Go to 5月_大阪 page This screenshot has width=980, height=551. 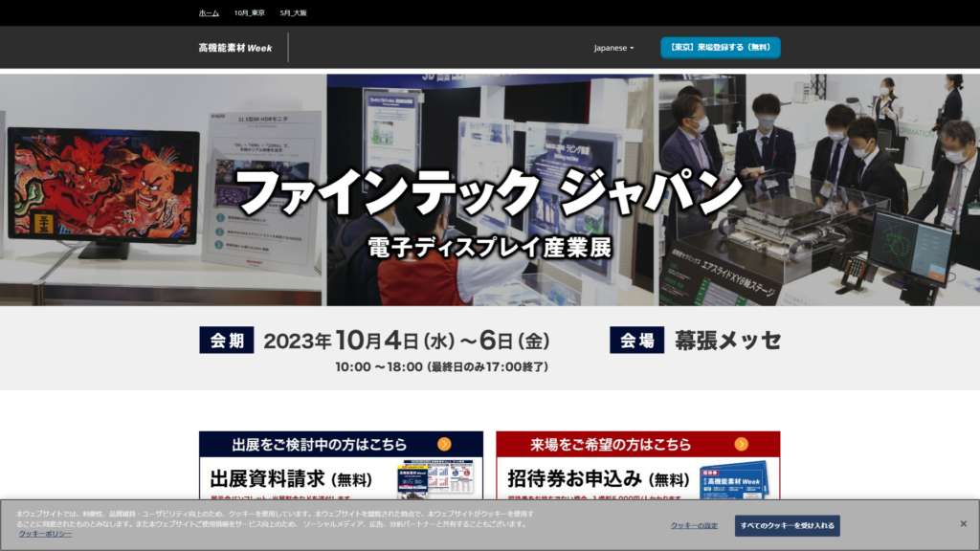(x=293, y=13)
